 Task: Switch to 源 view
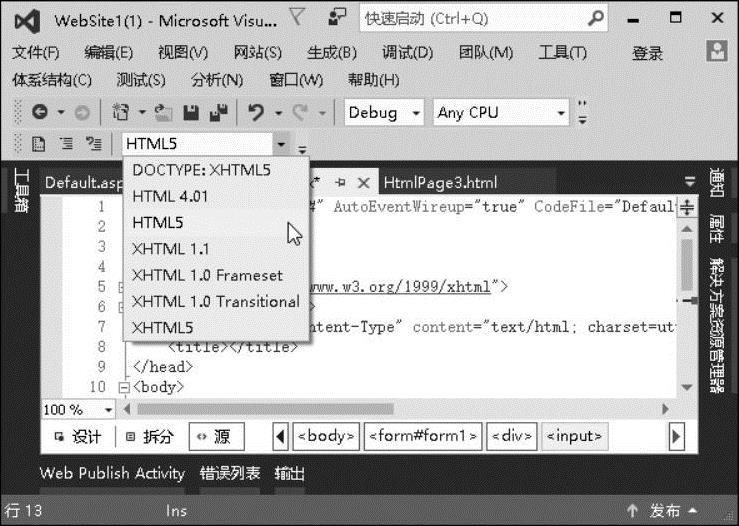click(217, 436)
